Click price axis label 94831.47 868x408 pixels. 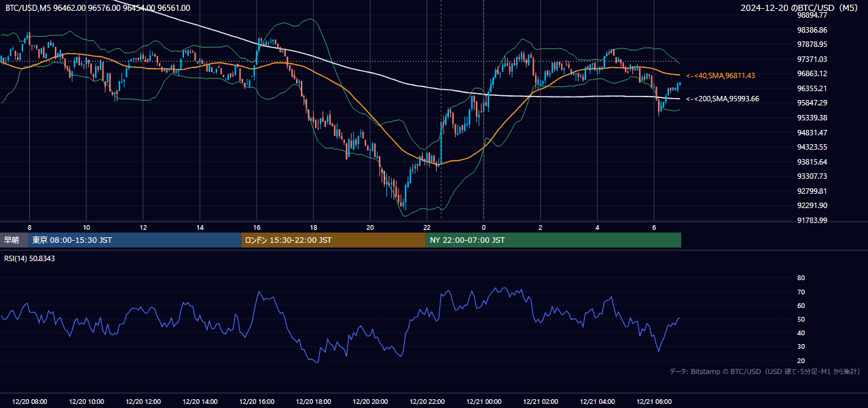(812, 133)
